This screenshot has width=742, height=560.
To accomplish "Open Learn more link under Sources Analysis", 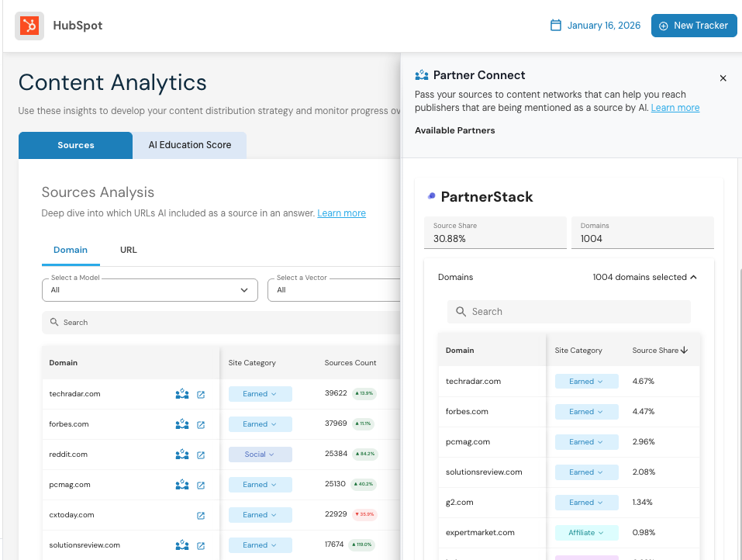I will (x=341, y=213).
